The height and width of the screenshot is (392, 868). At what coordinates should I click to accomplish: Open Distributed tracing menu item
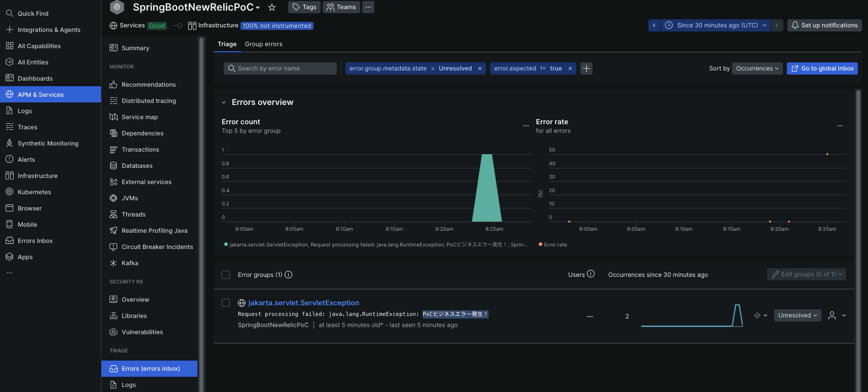pos(149,100)
